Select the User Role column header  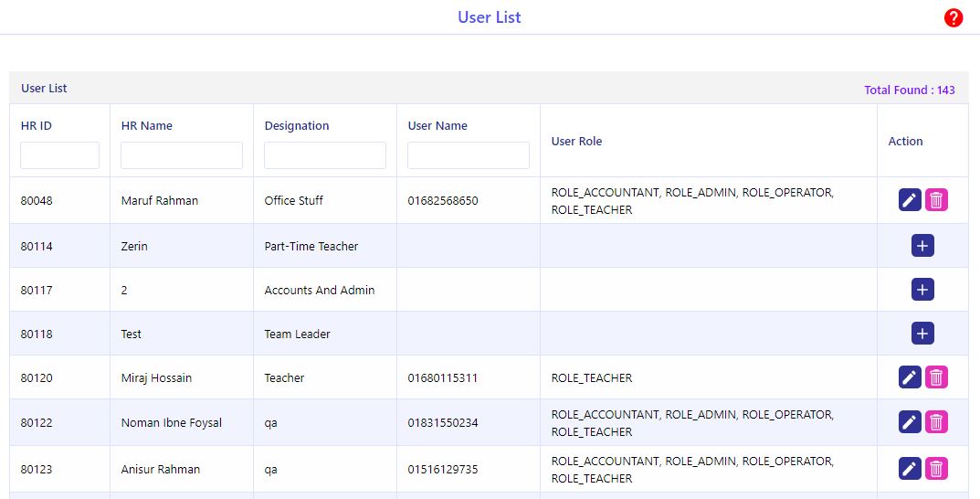[576, 142]
